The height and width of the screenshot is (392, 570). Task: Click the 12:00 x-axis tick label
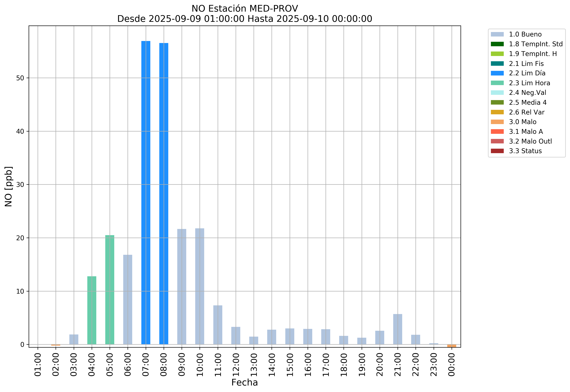(x=236, y=364)
